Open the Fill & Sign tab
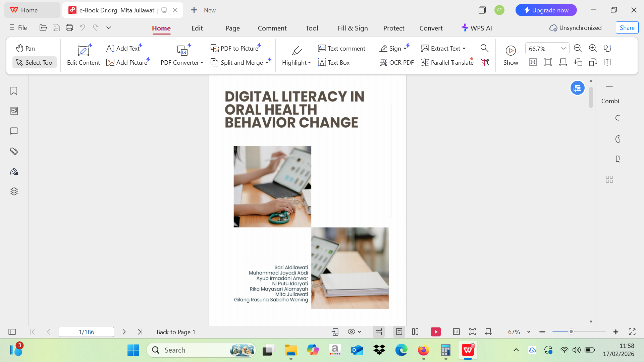 tap(353, 28)
